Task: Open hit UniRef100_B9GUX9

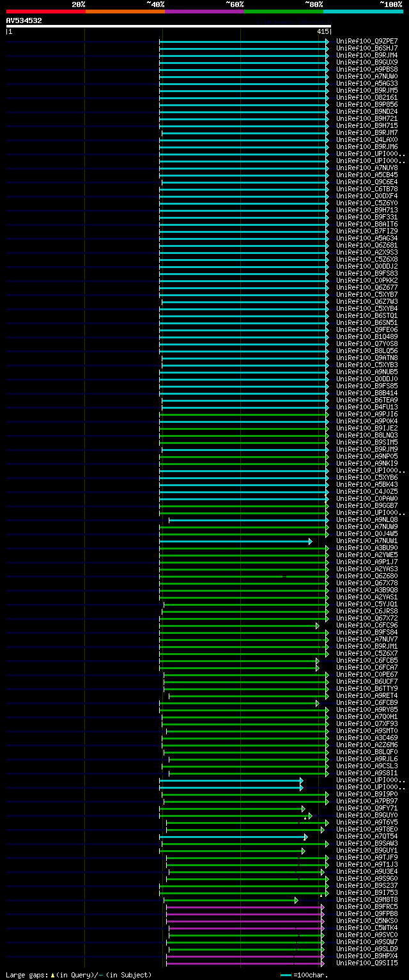Action: (x=367, y=62)
